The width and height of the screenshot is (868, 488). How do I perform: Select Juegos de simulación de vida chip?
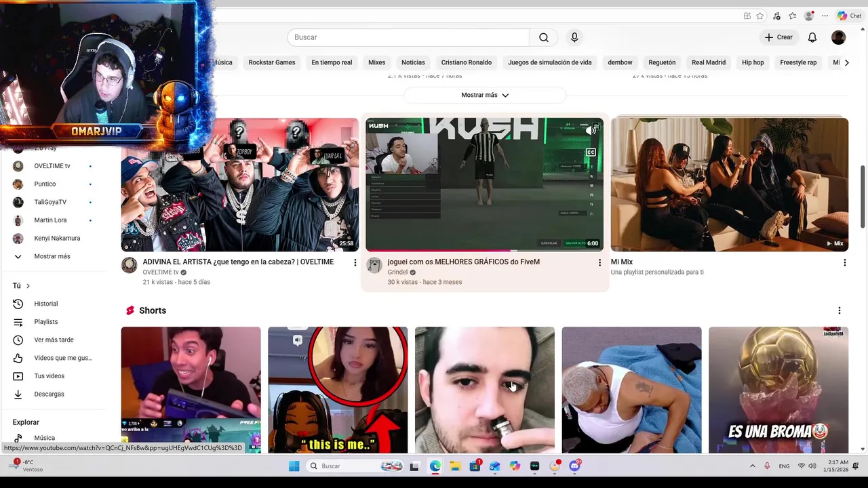tap(549, 62)
